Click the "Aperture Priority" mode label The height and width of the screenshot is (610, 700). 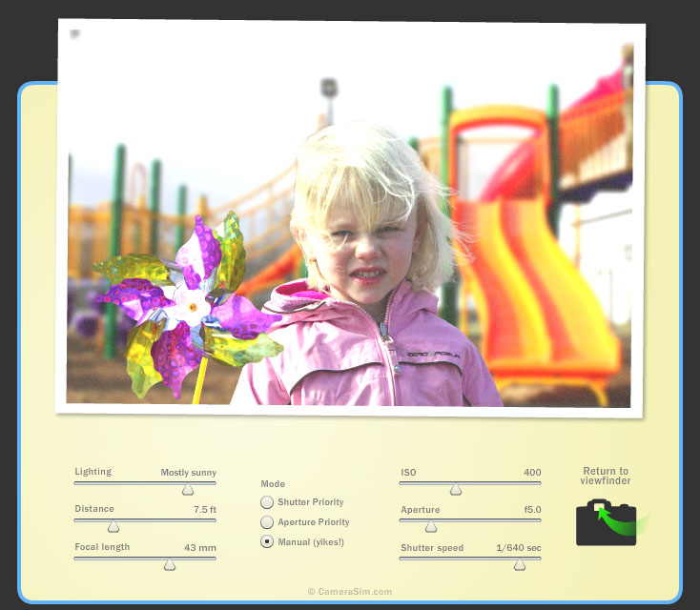point(314,522)
